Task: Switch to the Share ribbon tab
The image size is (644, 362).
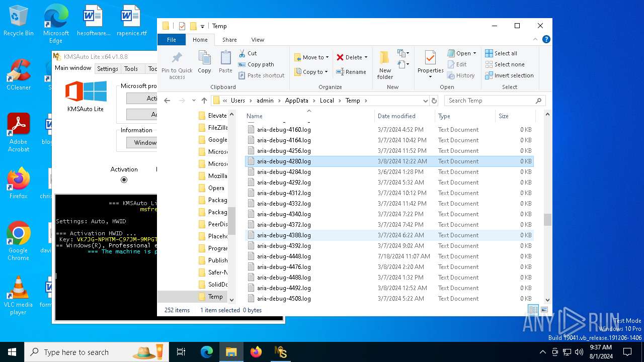Action: click(229, 40)
